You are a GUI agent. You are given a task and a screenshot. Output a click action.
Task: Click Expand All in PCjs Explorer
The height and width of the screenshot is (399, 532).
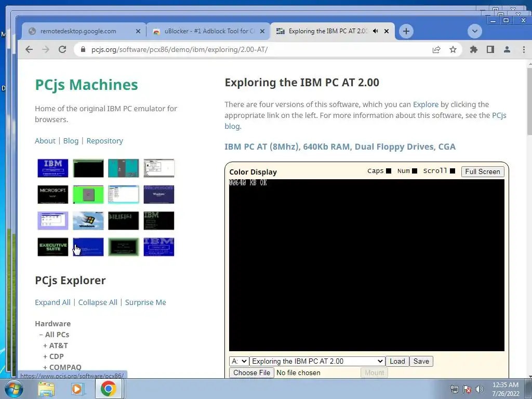[x=52, y=302]
